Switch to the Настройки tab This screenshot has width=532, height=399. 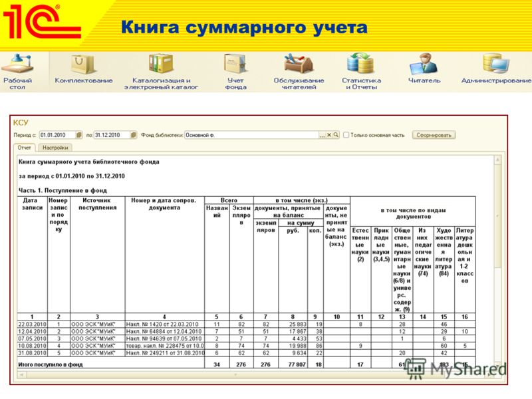(55, 148)
